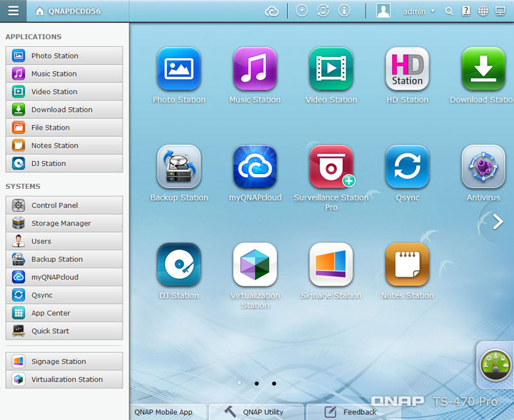The width and height of the screenshot is (514, 420).
Task: Select Download Station in sidebar menu
Action: click(64, 109)
